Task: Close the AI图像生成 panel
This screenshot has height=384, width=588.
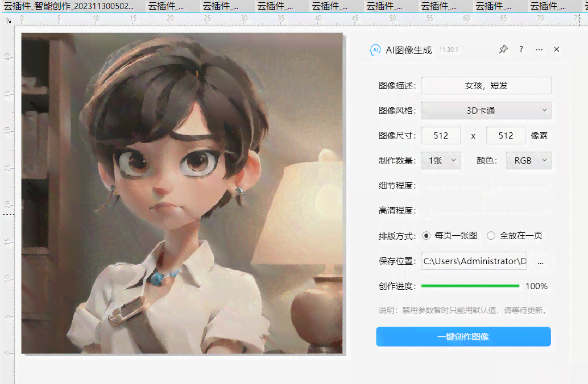Action: pos(557,49)
